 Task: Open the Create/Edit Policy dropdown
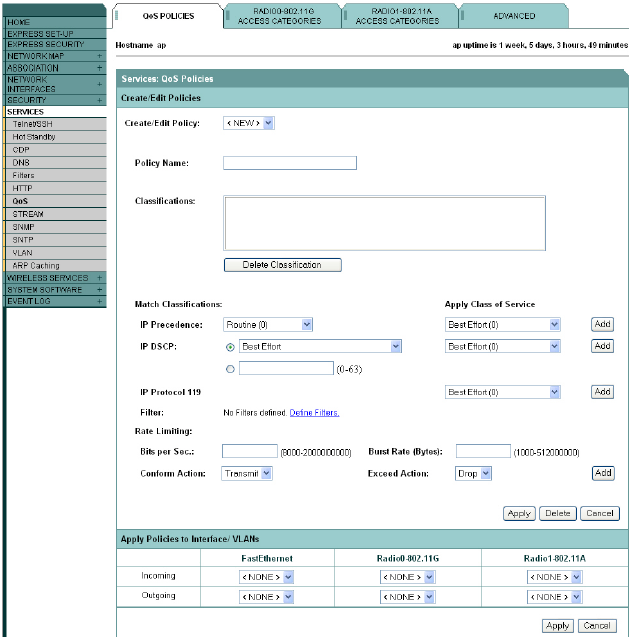coord(248,123)
